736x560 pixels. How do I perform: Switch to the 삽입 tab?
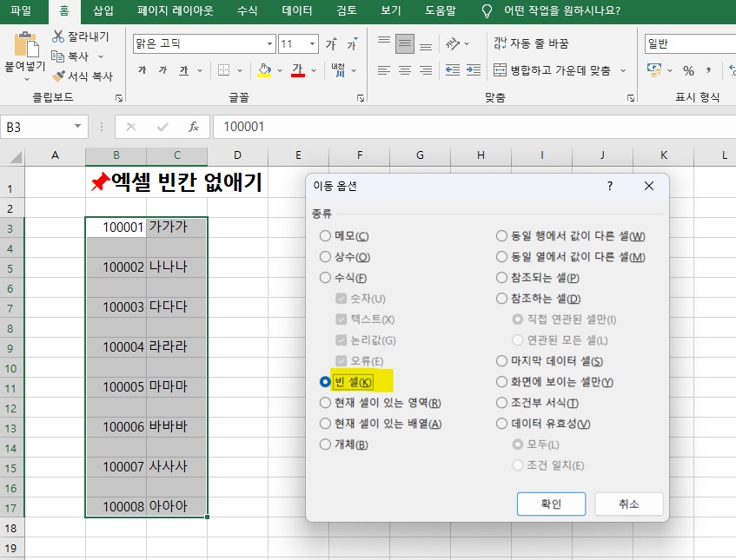tap(103, 10)
